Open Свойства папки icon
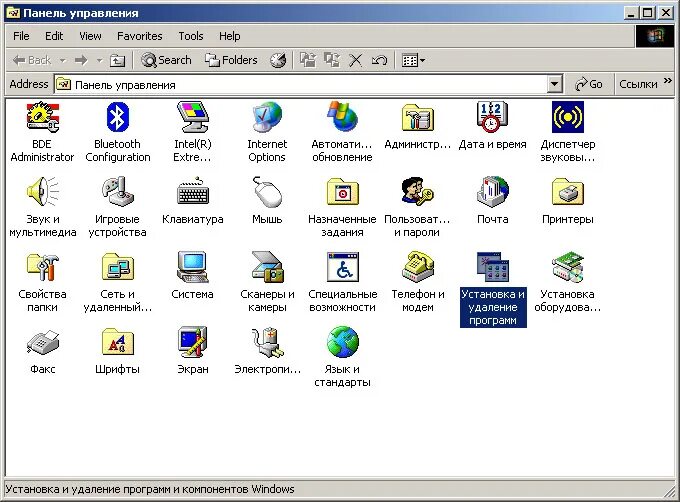 pos(42,267)
